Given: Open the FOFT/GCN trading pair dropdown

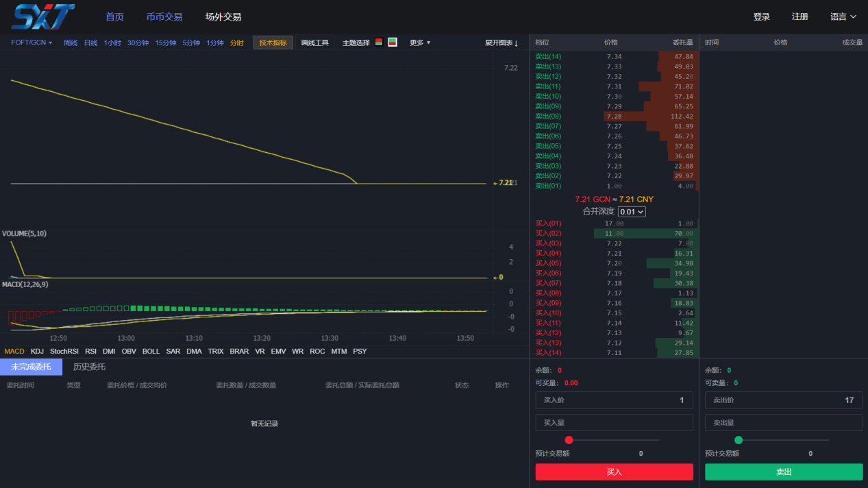Looking at the screenshot, I should click(x=32, y=42).
